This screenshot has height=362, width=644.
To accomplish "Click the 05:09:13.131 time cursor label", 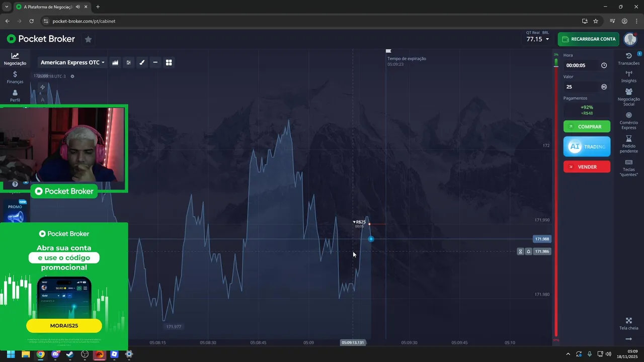I will coord(353,342).
